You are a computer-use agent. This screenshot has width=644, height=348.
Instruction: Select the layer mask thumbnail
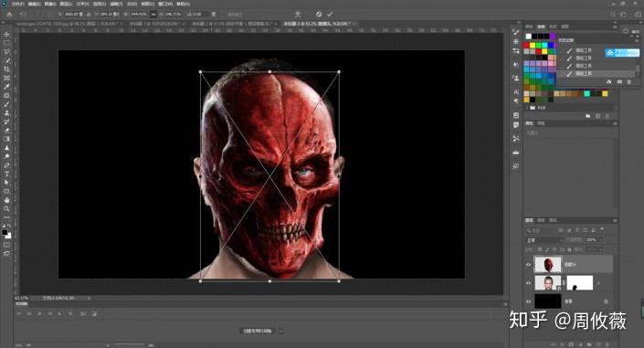point(579,282)
